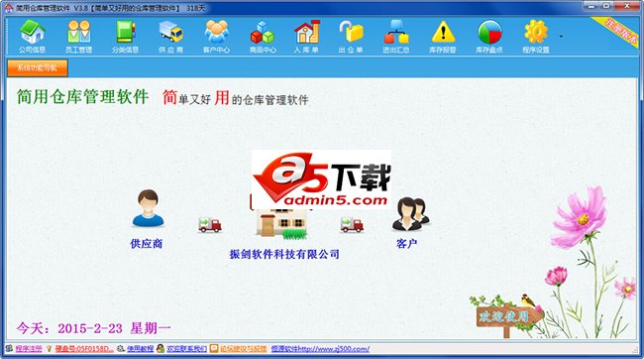Click the app icon in the title bar
Screen dimensions: 644x359
tap(9, 8)
